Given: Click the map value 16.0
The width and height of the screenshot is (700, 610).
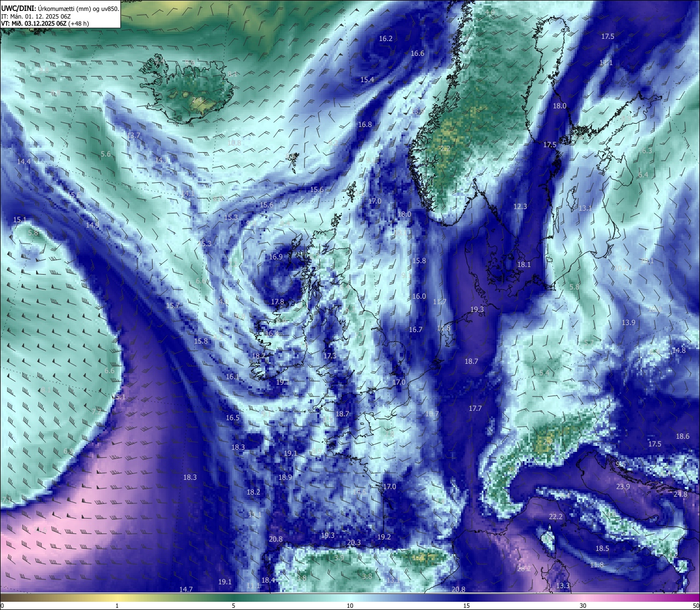Looking at the screenshot, I should pos(419,296).
